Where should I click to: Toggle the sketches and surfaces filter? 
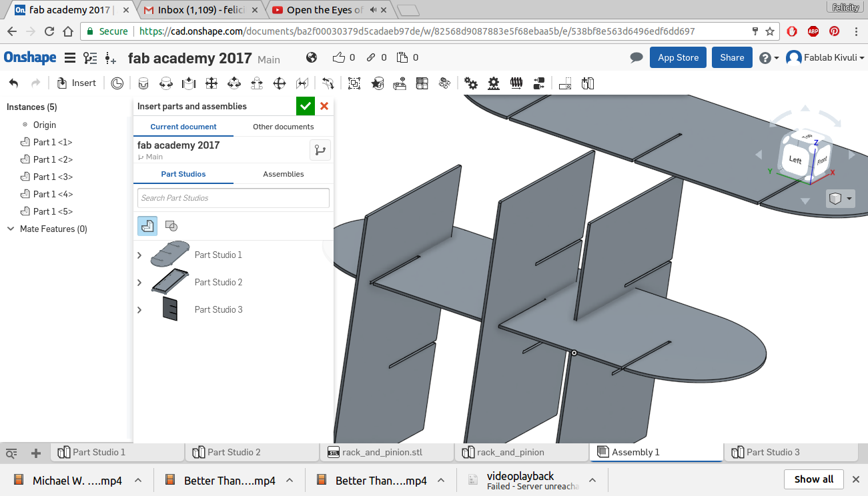tap(171, 225)
